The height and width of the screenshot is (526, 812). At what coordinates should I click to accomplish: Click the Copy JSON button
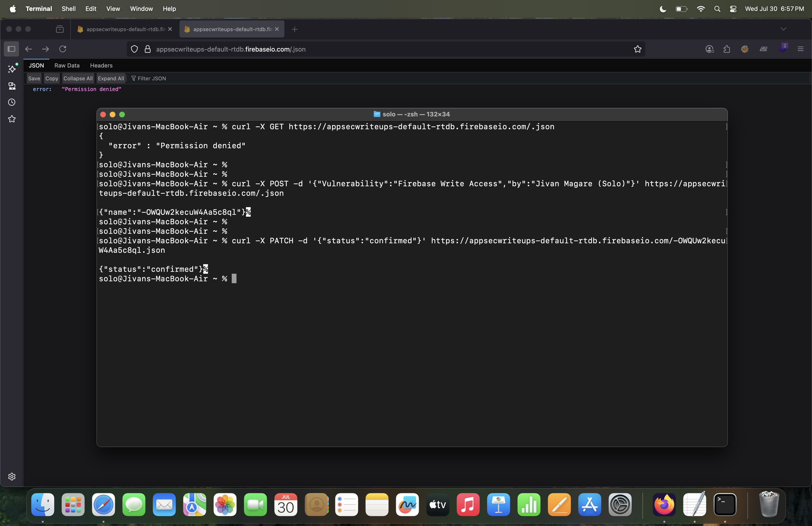pyautogui.click(x=52, y=78)
